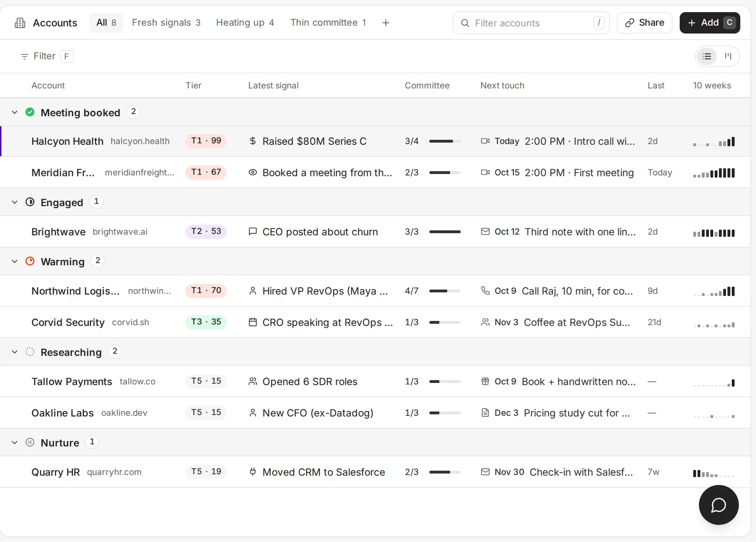756x542 pixels.
Task: Open the Fresh signals tab
Action: coord(166,23)
